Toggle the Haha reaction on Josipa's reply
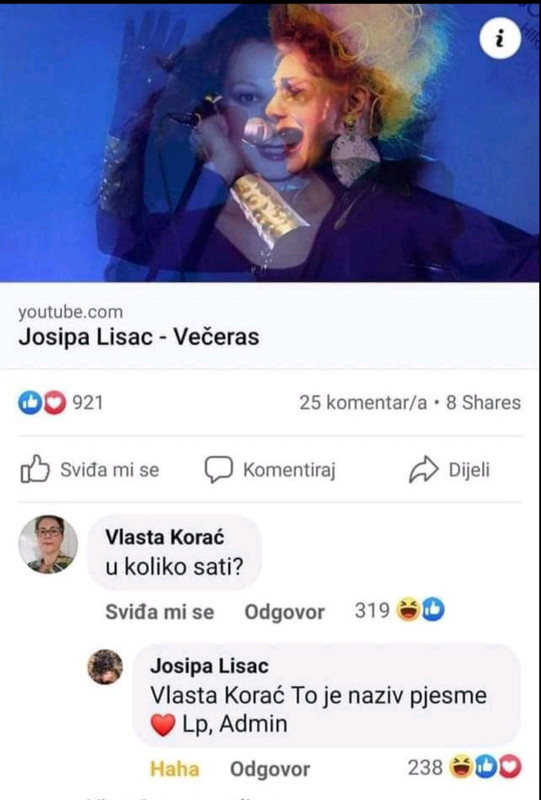The height and width of the screenshot is (800, 541). 175,768
